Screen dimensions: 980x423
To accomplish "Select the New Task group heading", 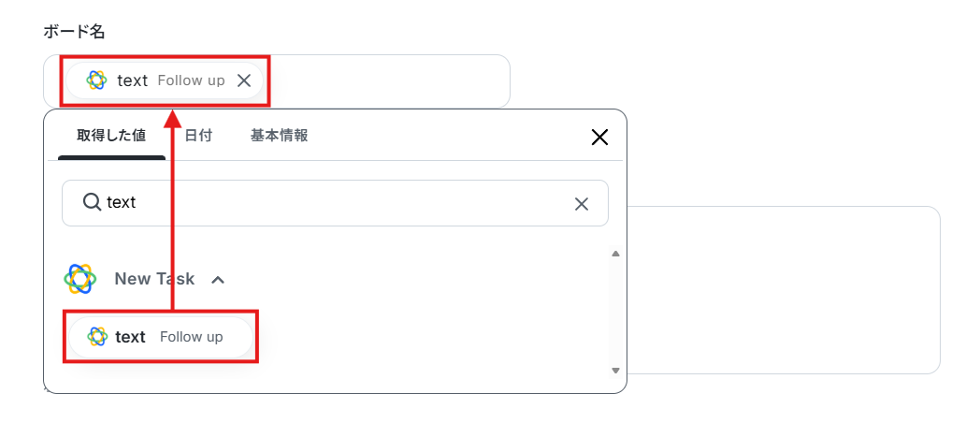I will point(154,279).
